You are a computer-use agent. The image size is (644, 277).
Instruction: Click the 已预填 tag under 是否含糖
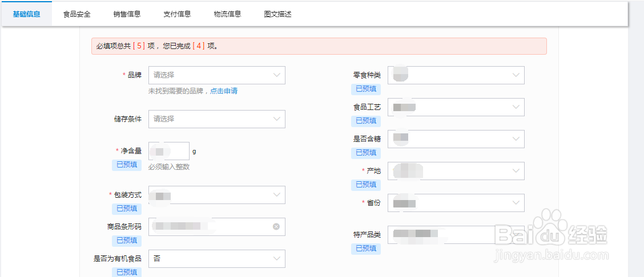366,153
